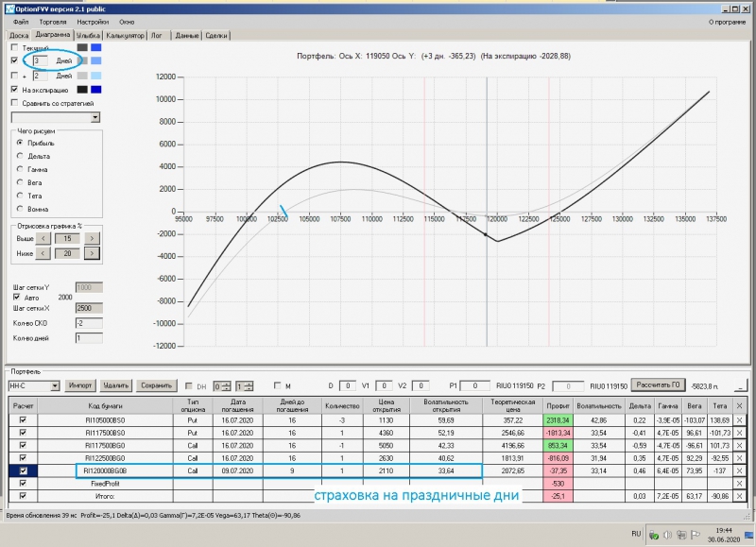This screenshot has width=756, height=547.
Task: Click the Импорт button
Action: [x=80, y=385]
